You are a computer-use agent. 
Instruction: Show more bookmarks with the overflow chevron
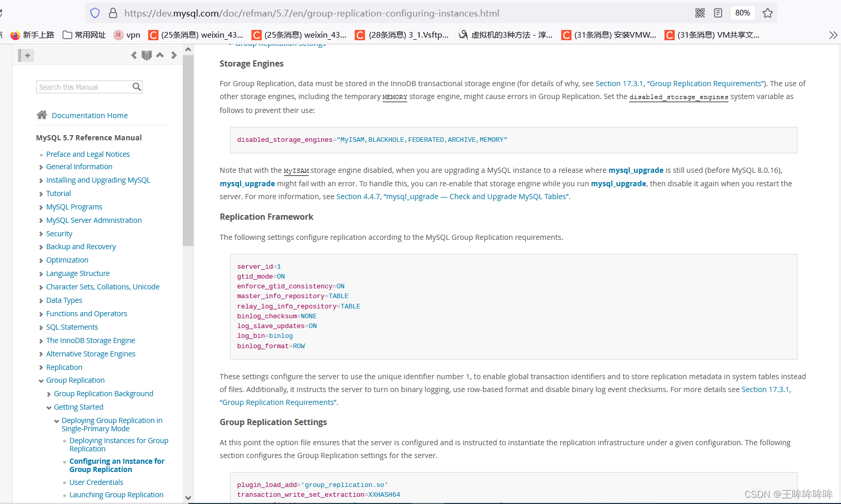tap(833, 35)
